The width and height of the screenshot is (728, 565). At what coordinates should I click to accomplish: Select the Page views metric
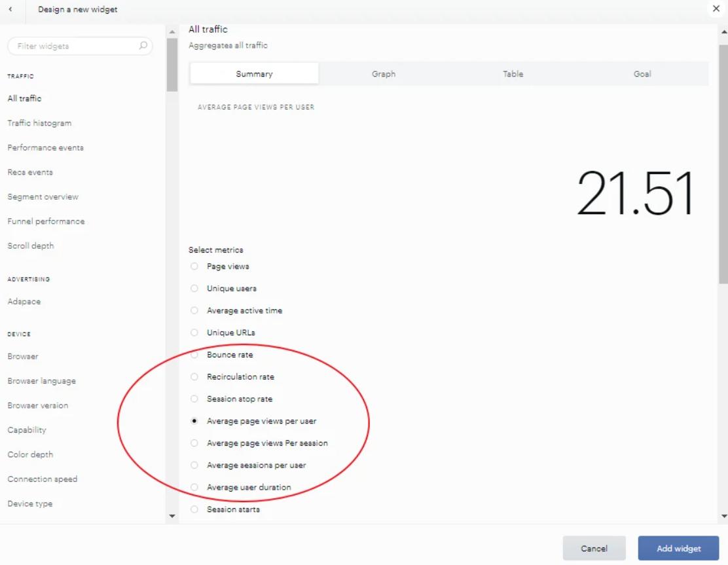[x=194, y=266]
